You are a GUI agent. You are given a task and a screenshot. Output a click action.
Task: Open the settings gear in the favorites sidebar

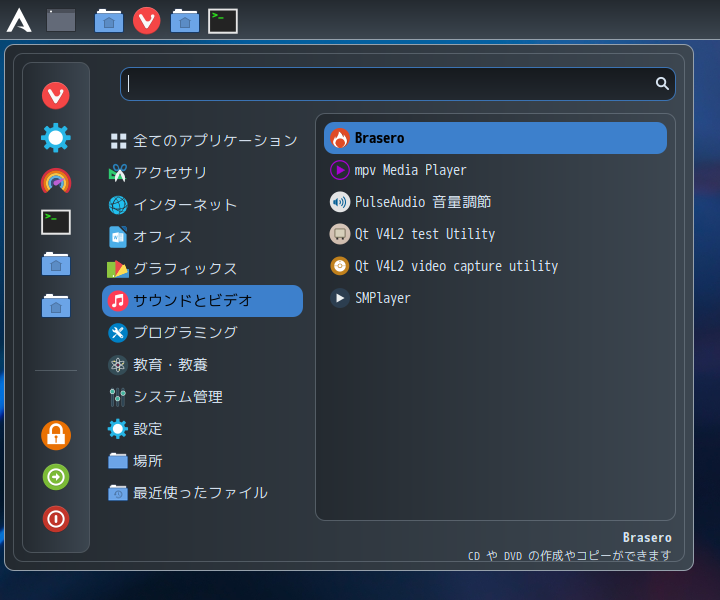point(56,138)
